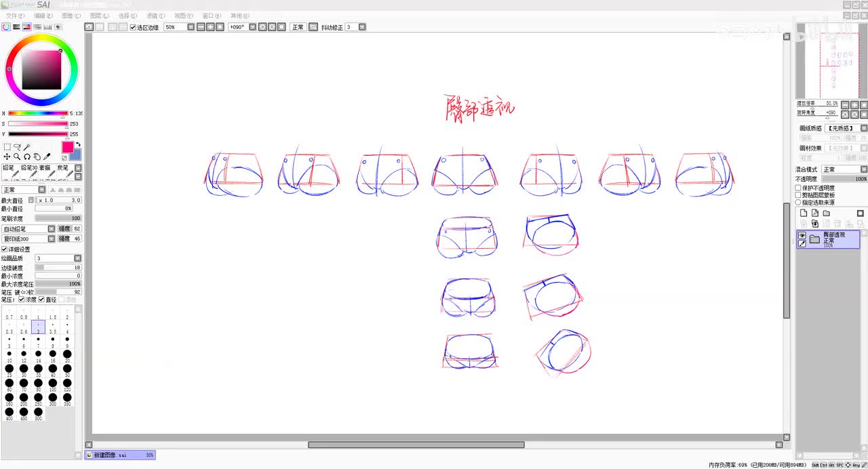Select the rotate canvas tool
The width and height of the screenshot is (868, 469).
click(27, 157)
